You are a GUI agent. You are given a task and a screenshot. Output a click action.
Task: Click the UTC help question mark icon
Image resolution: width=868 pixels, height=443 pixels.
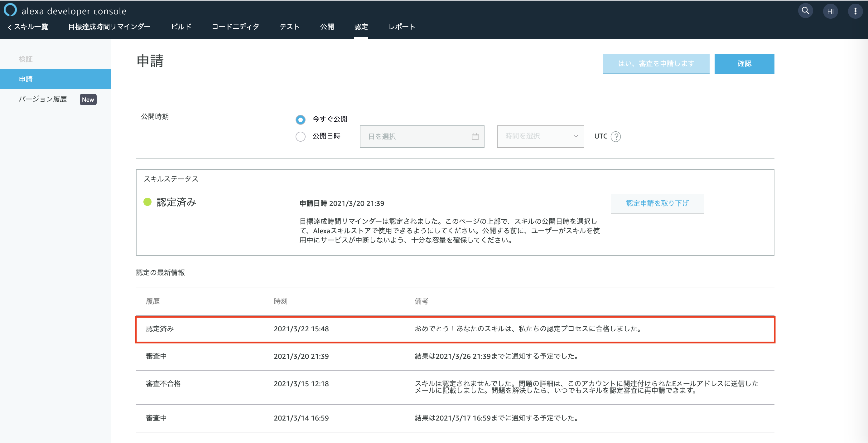(616, 137)
